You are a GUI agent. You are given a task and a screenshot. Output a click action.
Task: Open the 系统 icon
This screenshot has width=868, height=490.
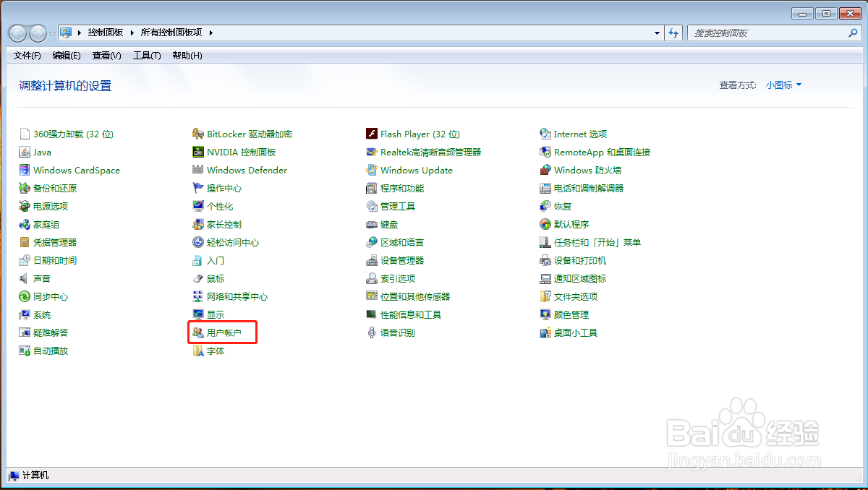pyautogui.click(x=25, y=314)
